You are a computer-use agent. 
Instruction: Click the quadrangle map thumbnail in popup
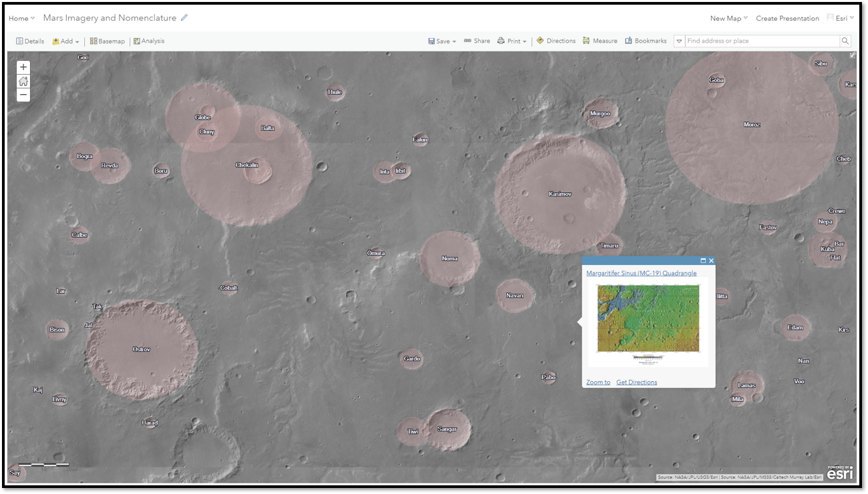tap(648, 323)
